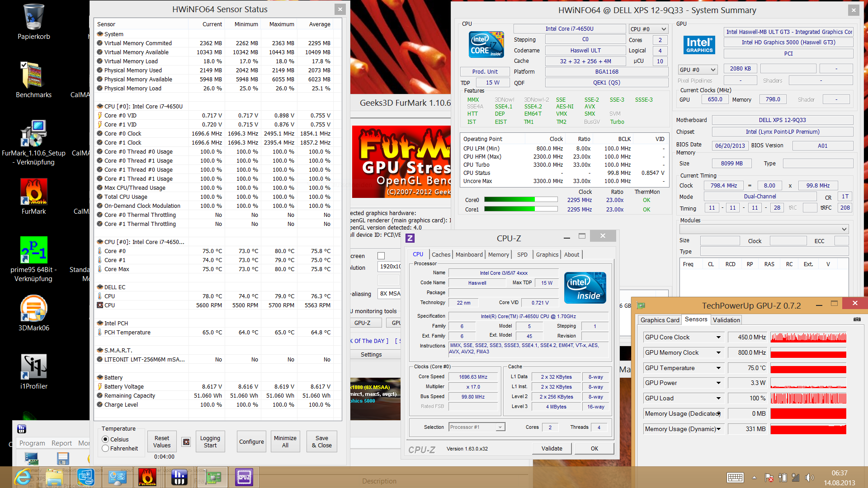Open CPU-Z from the taskbar
Image resolution: width=868 pixels, height=488 pixels.
point(244,477)
